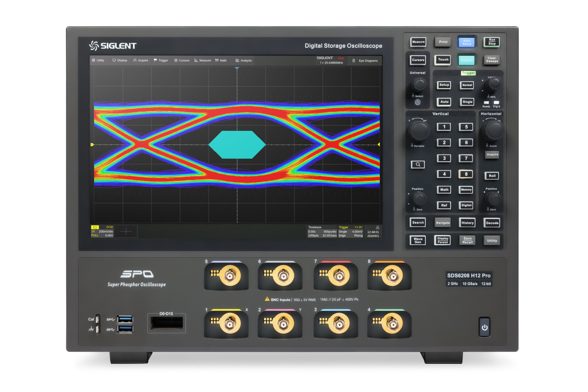Click the Eye Diagrams tab label
The width and height of the screenshot is (588, 392).
coord(368,60)
